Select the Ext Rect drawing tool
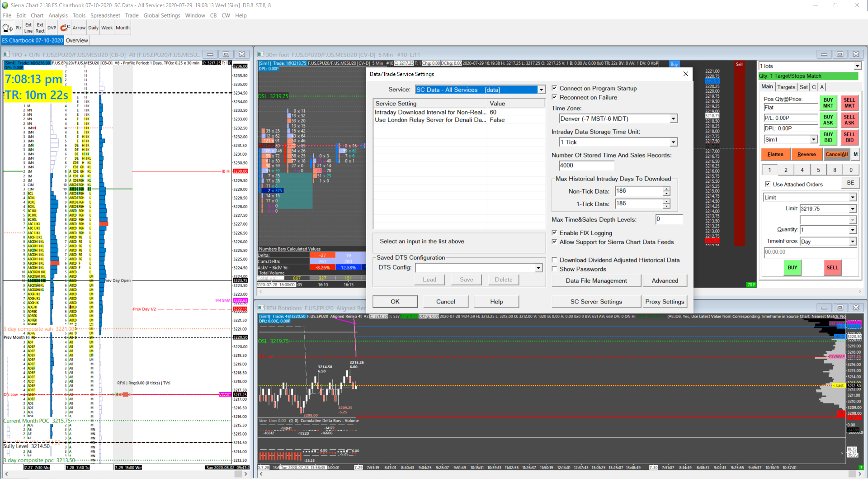 point(40,28)
